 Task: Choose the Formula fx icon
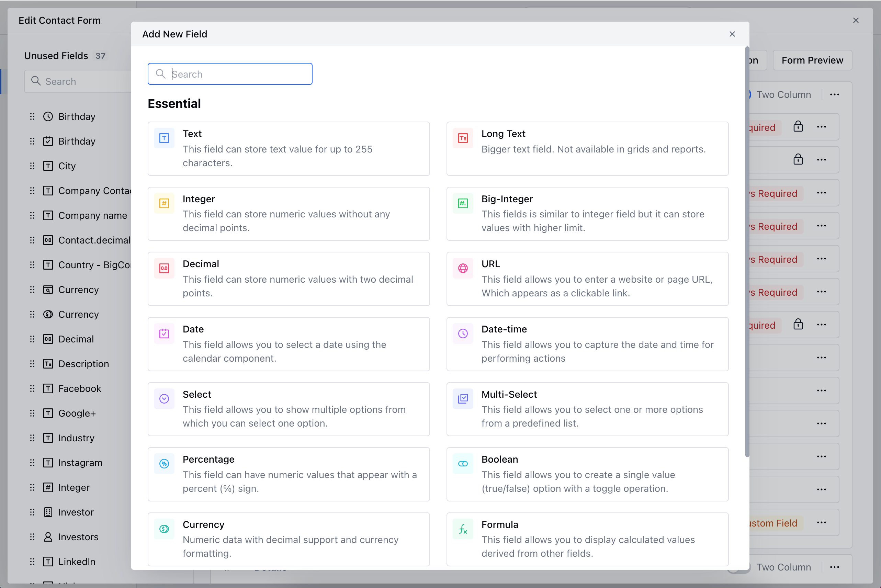(x=463, y=529)
